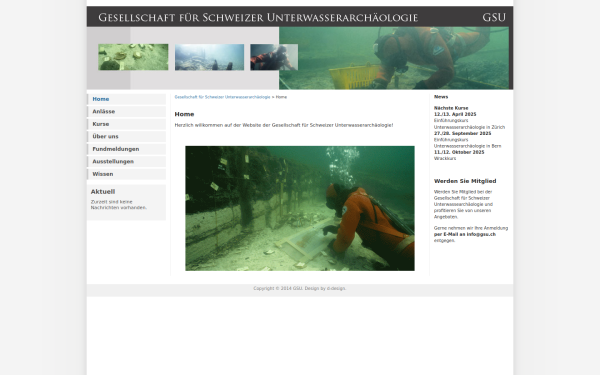This screenshot has width=600, height=375.
Task: Click Zurzeit sind keine Nachrichten vorhanden text
Action: [x=119, y=205]
